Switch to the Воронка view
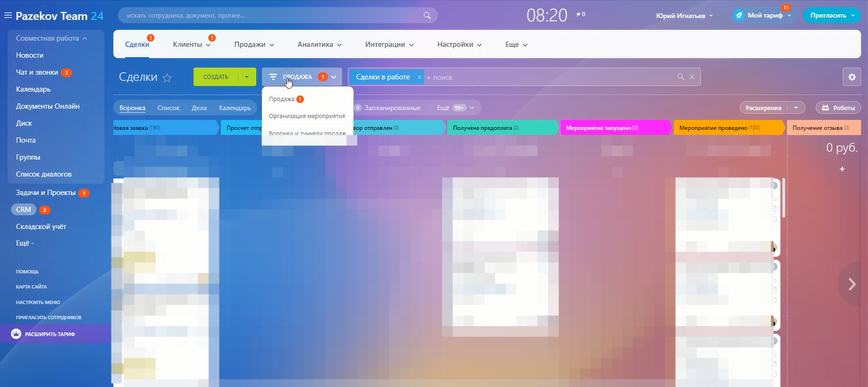Image resolution: width=868 pixels, height=387 pixels. (x=132, y=108)
